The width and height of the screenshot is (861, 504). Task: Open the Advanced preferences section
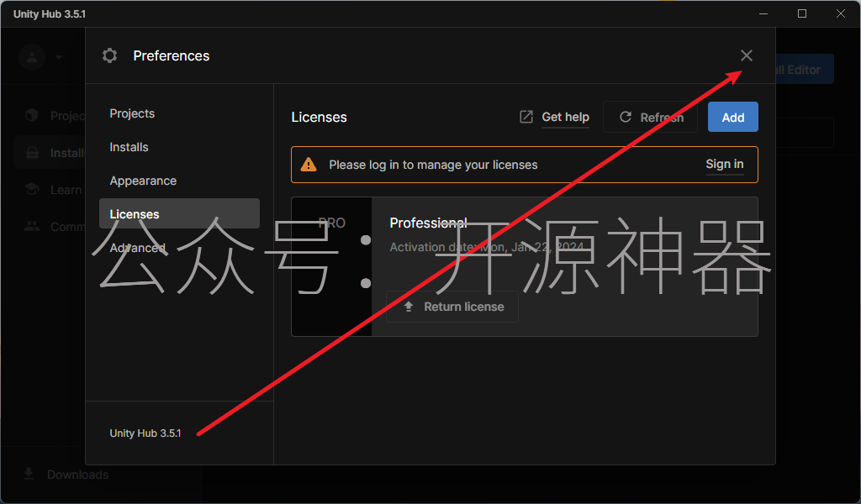coord(179,247)
